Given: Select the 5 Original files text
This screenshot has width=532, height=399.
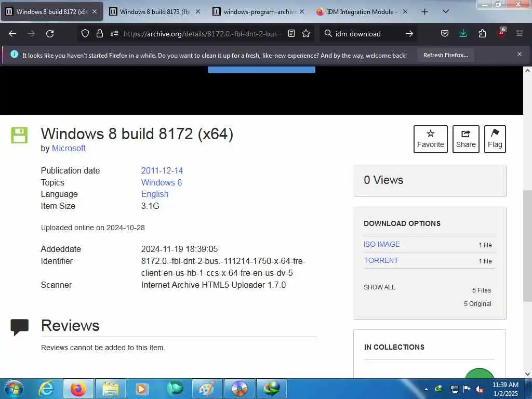Looking at the screenshot, I should 477,303.
